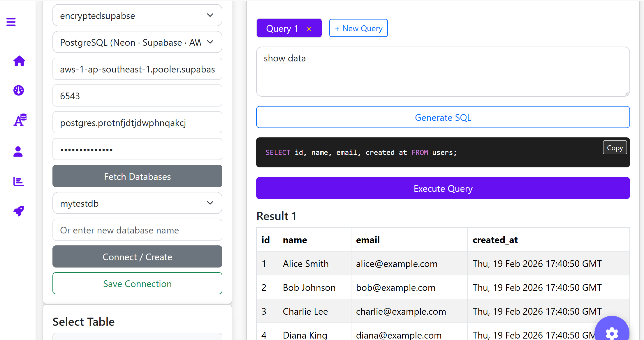Click the database text sidebar icon
This screenshot has width=644, height=340.
[20, 120]
